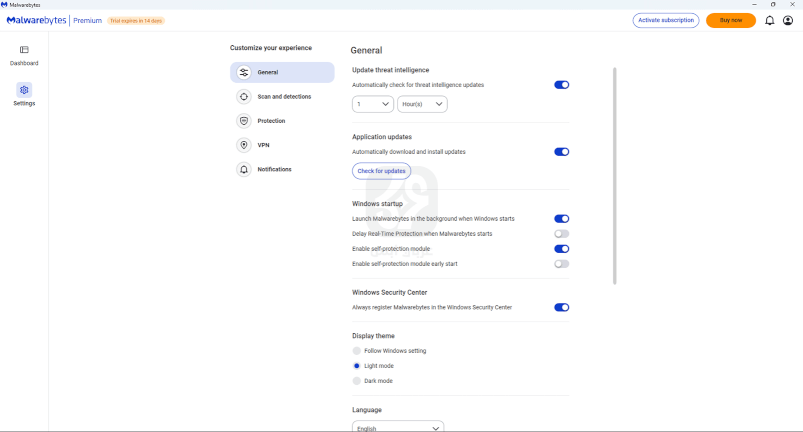Click the General sliders icon
This screenshot has height=432, width=803.
click(244, 72)
